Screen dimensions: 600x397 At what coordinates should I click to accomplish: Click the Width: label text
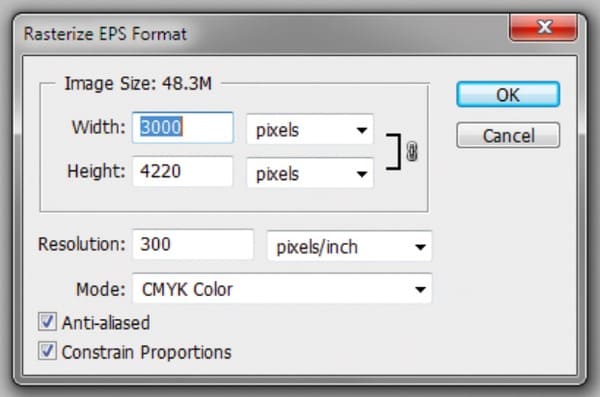click(99, 127)
